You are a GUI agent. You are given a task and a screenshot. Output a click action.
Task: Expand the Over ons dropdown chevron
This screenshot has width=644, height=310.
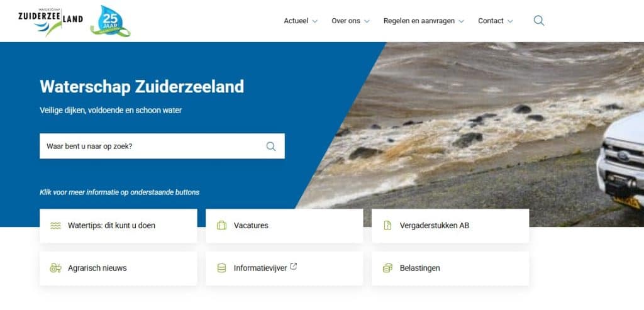pyautogui.click(x=367, y=21)
